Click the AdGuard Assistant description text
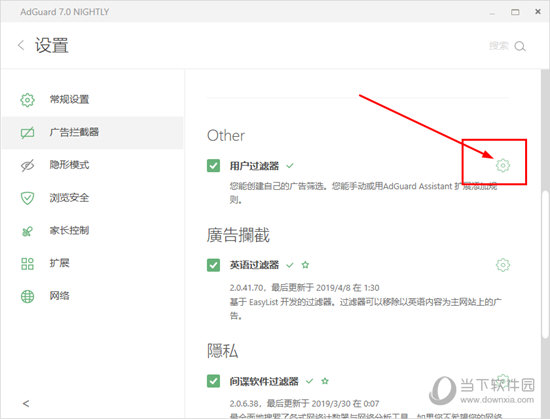The image size is (550, 419). [x=363, y=193]
